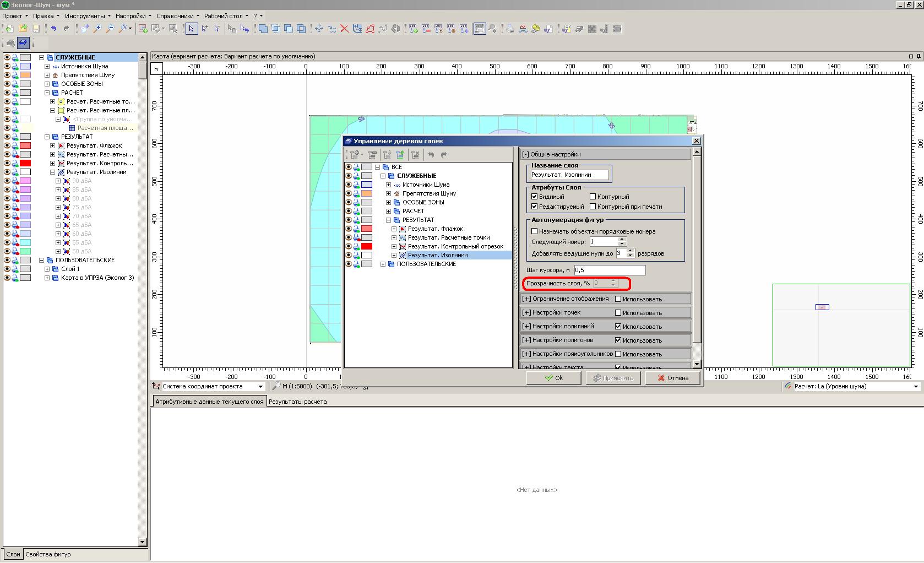The width and height of the screenshot is (924, 563).
Task: Click the move cross-arrows tool icon
Action: [x=319, y=29]
